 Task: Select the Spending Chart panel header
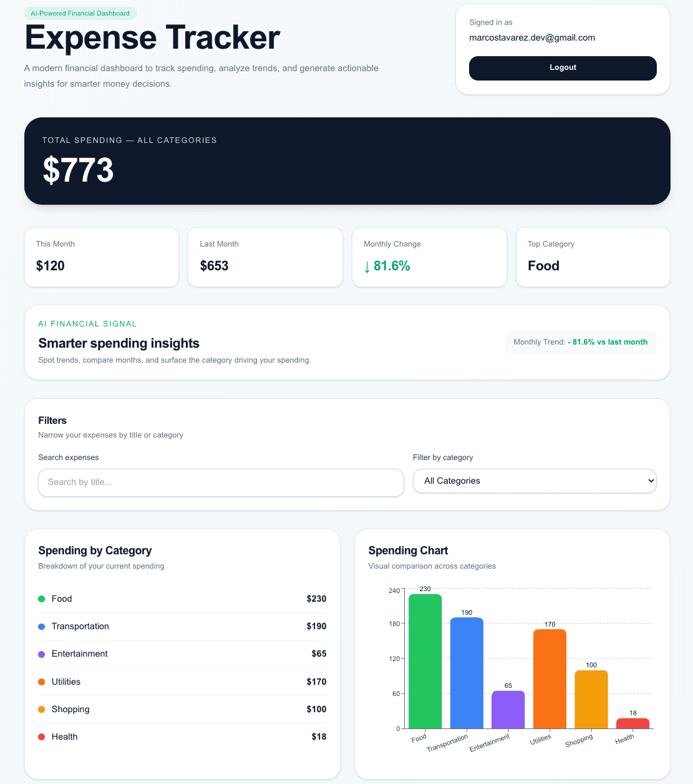click(408, 551)
